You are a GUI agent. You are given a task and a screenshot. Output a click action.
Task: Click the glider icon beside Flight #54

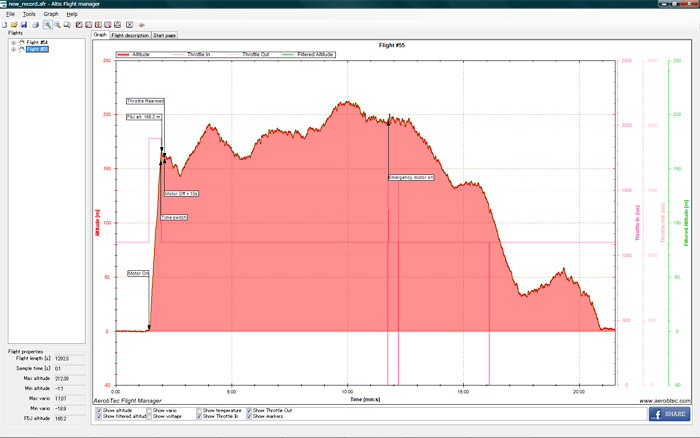tap(21, 42)
